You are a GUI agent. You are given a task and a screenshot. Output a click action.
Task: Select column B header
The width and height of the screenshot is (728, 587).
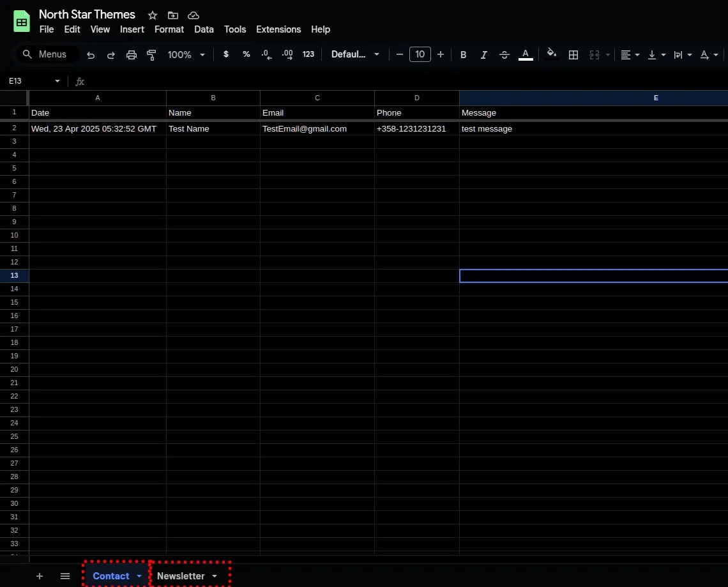pyautogui.click(x=213, y=98)
